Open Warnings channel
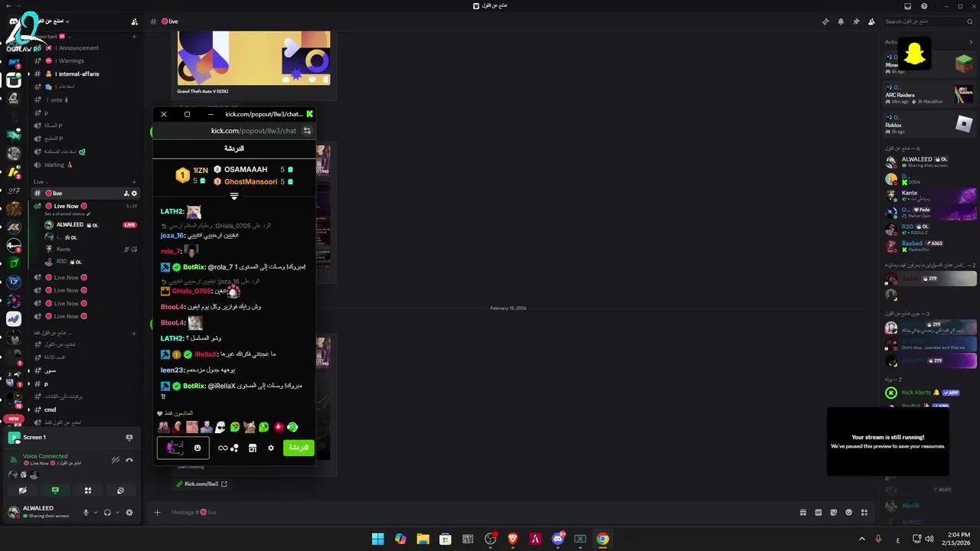Screen dimensions: 980x551 pos(70,61)
